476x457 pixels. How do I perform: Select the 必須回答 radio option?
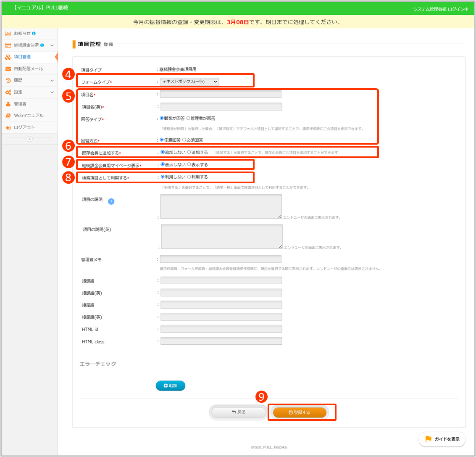pyautogui.click(x=184, y=140)
